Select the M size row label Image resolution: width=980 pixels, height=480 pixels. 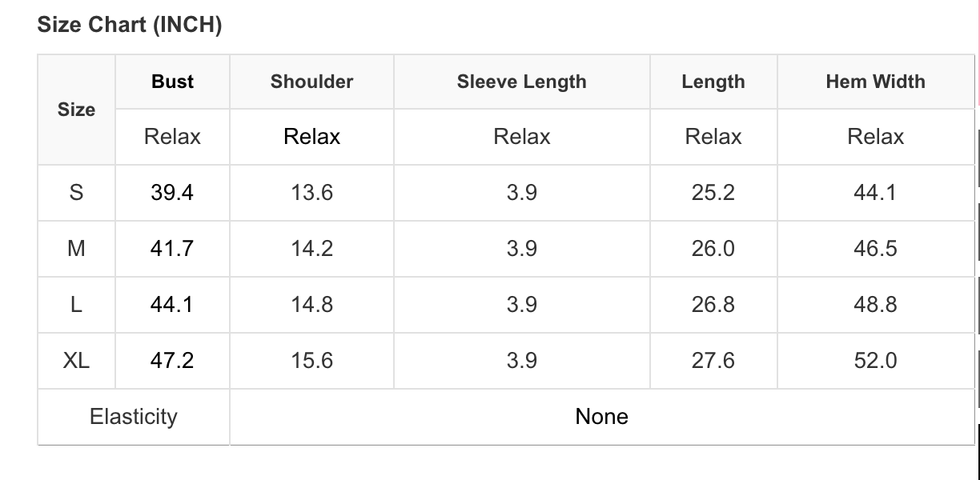point(76,249)
